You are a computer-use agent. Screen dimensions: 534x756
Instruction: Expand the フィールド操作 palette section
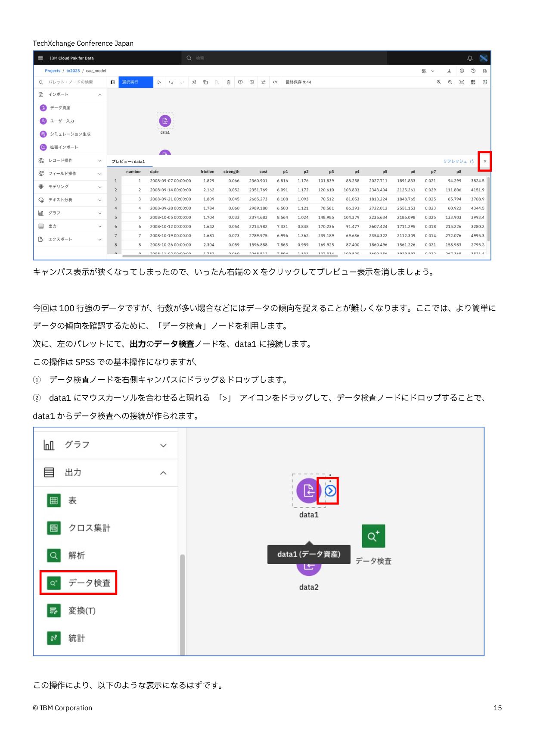click(x=100, y=174)
